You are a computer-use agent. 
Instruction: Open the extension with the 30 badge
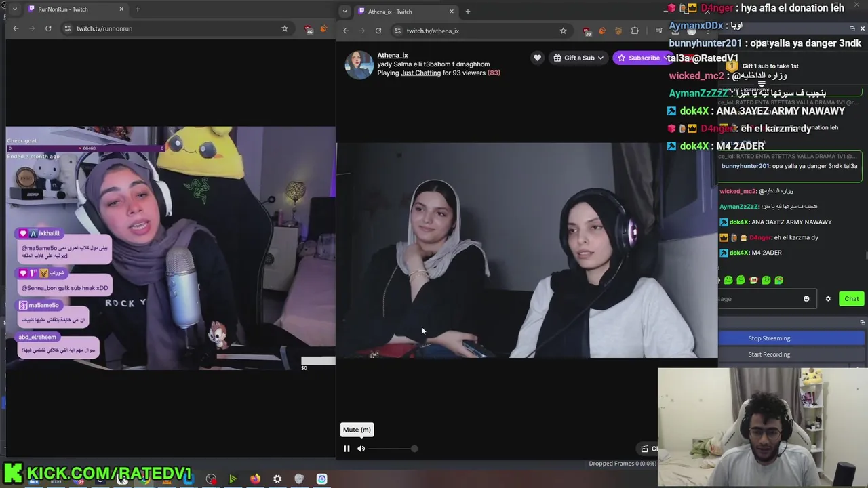pyautogui.click(x=587, y=30)
